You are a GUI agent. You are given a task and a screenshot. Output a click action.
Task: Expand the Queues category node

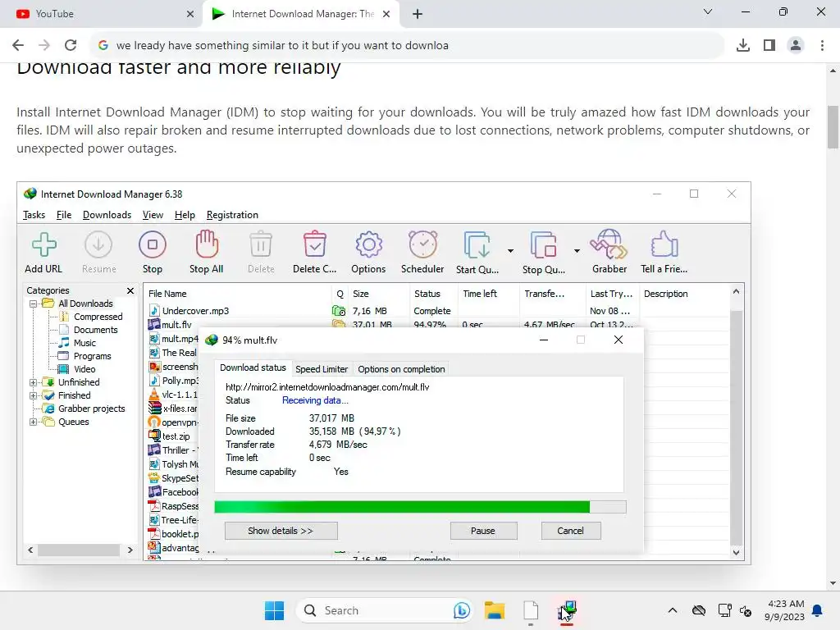[33, 422]
